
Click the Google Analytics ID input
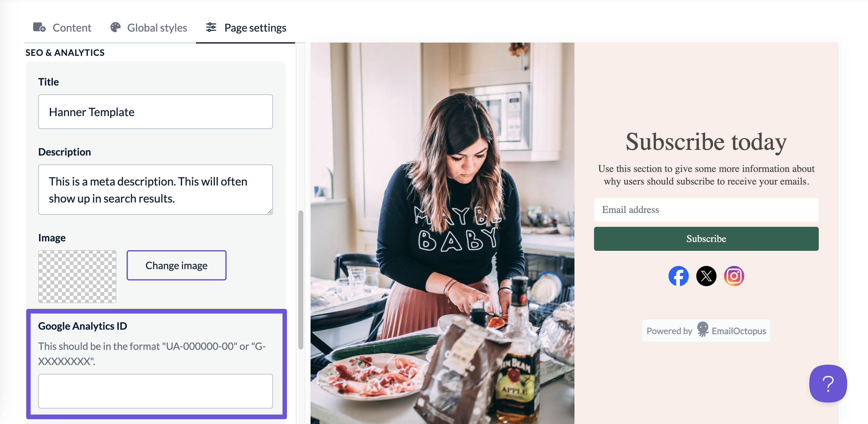(x=155, y=391)
